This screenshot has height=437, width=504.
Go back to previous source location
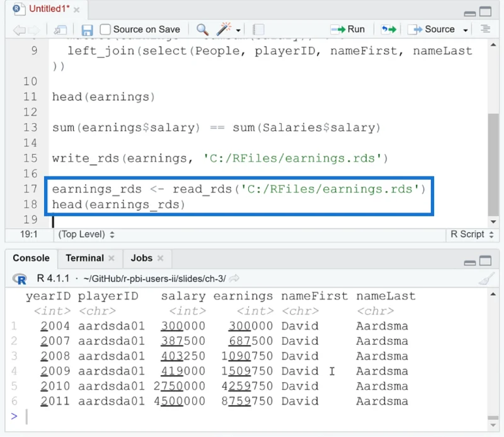pyautogui.click(x=19, y=30)
